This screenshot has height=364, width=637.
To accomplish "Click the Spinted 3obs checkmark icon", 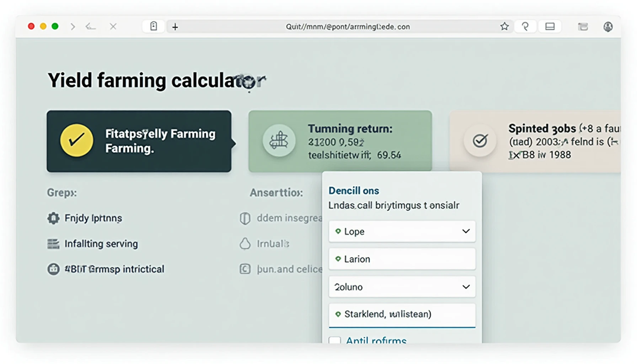I will pos(480,141).
